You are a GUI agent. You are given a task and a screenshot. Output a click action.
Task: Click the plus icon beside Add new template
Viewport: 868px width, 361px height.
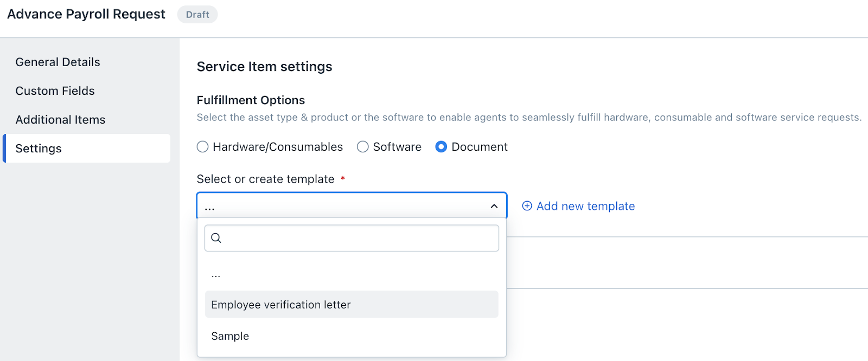[x=527, y=206]
